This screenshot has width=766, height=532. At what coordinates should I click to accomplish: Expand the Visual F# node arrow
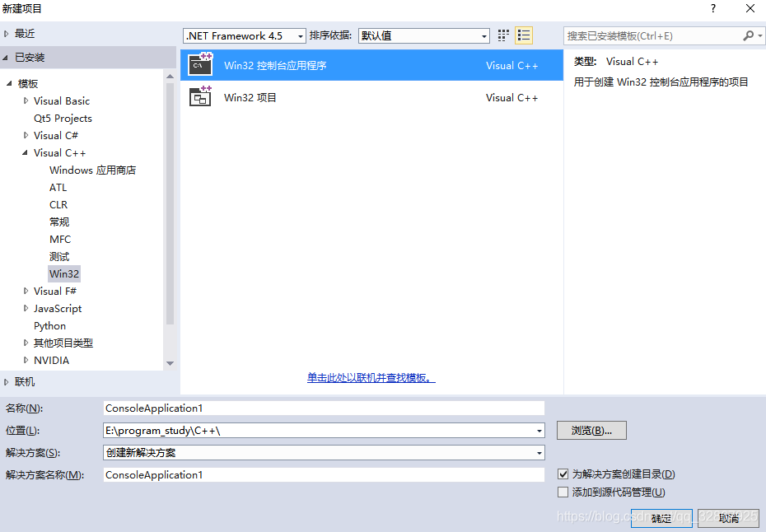26,291
